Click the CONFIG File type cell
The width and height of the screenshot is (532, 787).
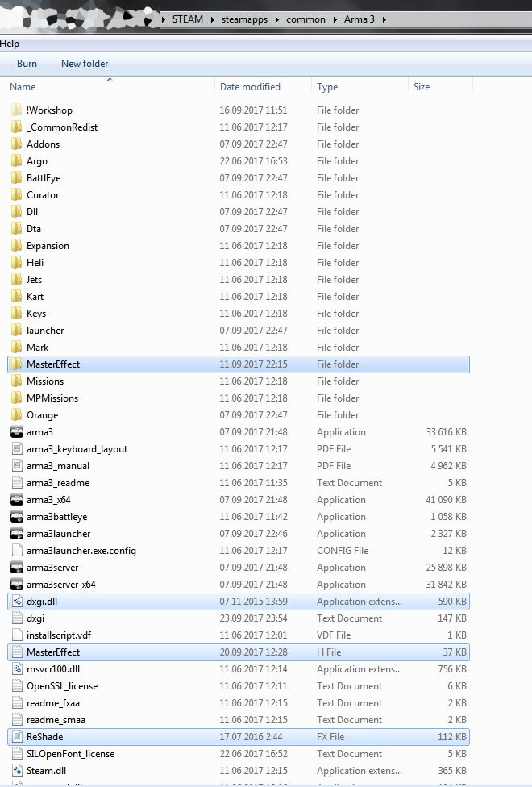pos(343,551)
